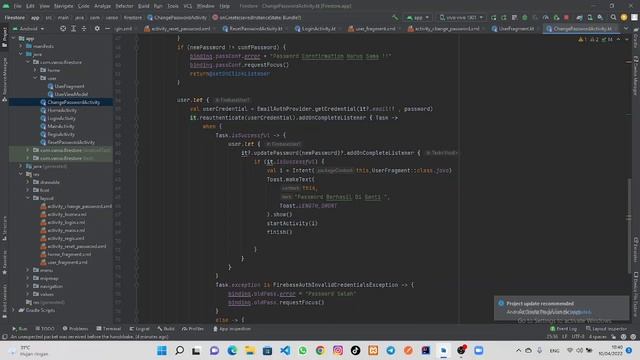Image resolution: width=640 pixels, height=360 pixels.
Task: Click the green Debug app bug icon
Action: point(525,18)
